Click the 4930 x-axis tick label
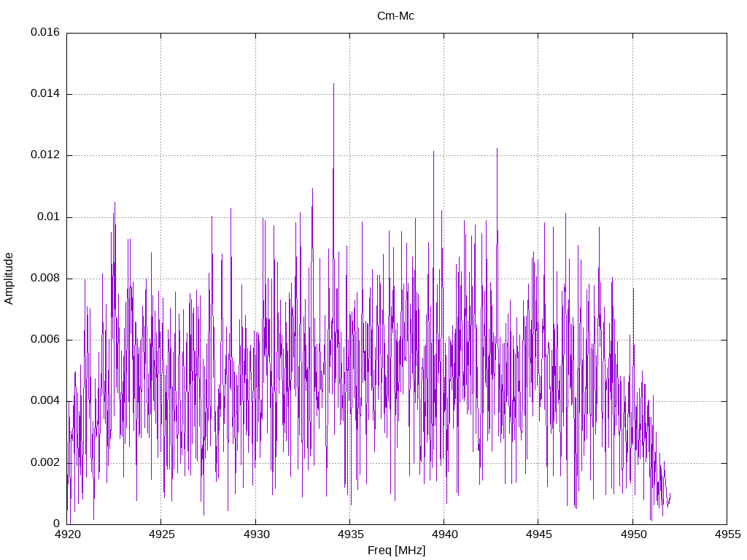This screenshot has height=560, width=747. click(x=256, y=534)
